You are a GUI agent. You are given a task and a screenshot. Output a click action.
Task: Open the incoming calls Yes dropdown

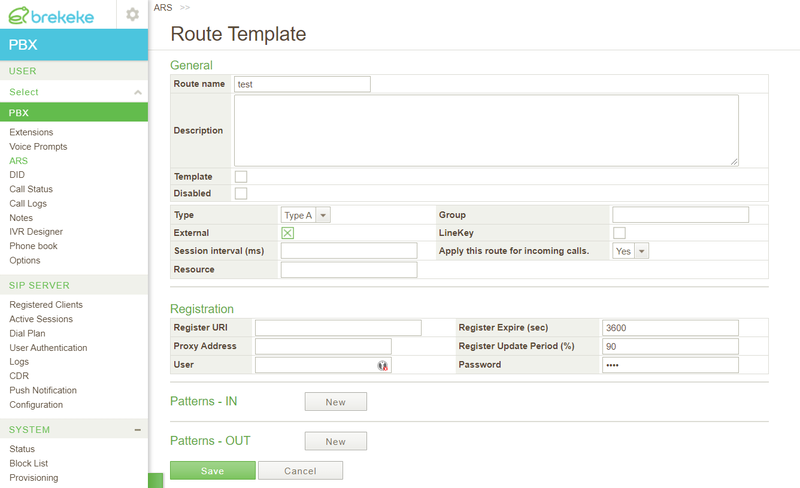pyautogui.click(x=631, y=251)
